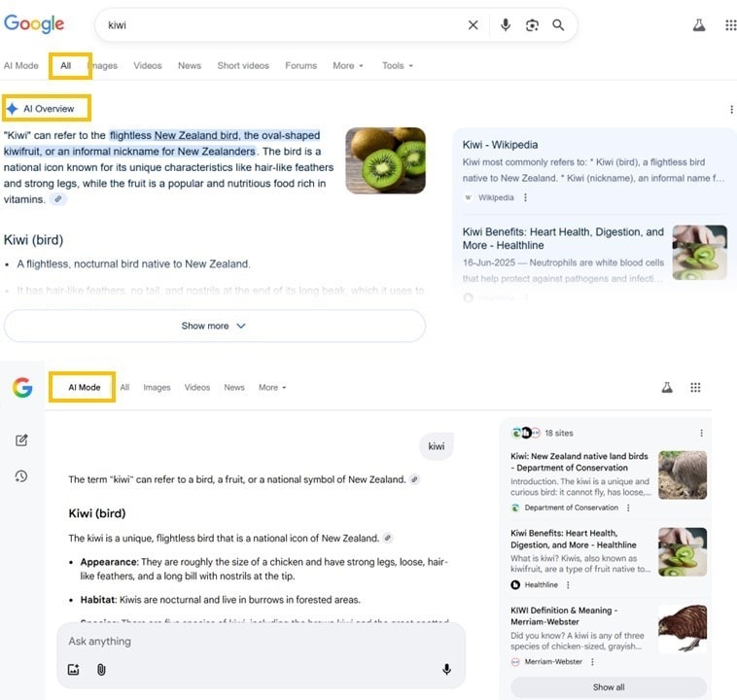Image resolution: width=737 pixels, height=700 pixels.
Task: Click the magnifying glass search icon
Action: 558,25
